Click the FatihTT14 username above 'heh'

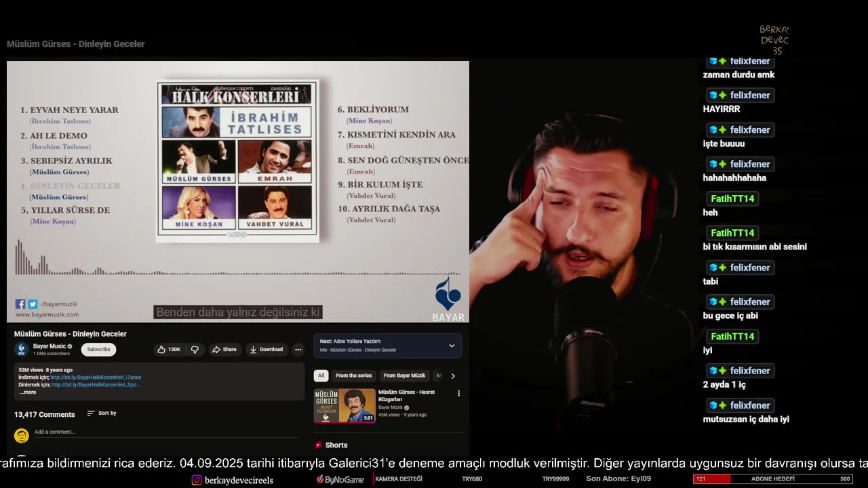coord(732,199)
